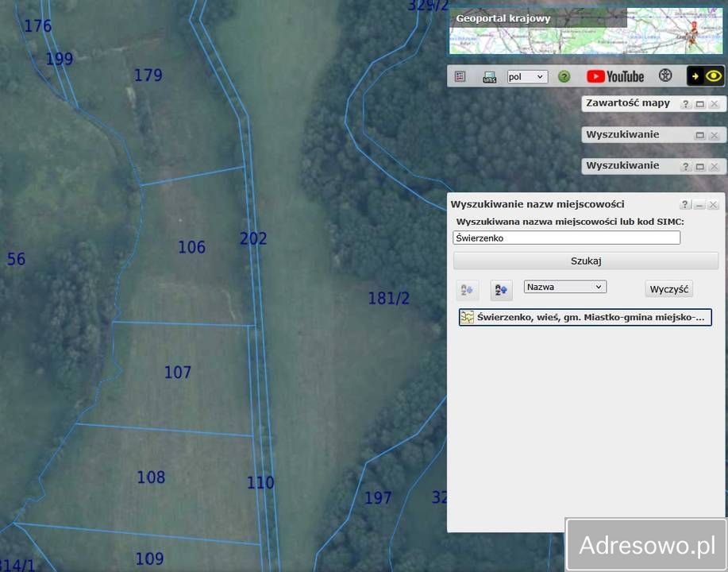
Task: Click the Wyczyść clear button
Action: tap(669, 288)
